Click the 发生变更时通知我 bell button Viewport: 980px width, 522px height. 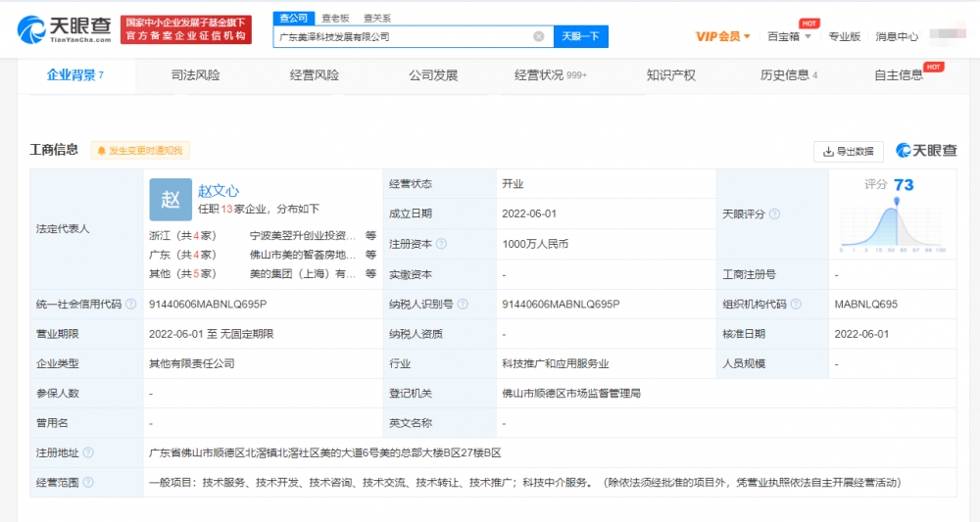140,151
